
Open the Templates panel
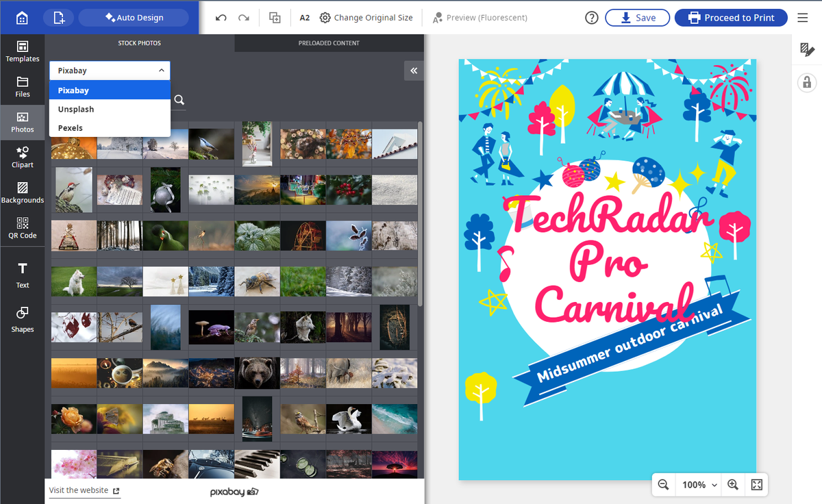coord(23,50)
